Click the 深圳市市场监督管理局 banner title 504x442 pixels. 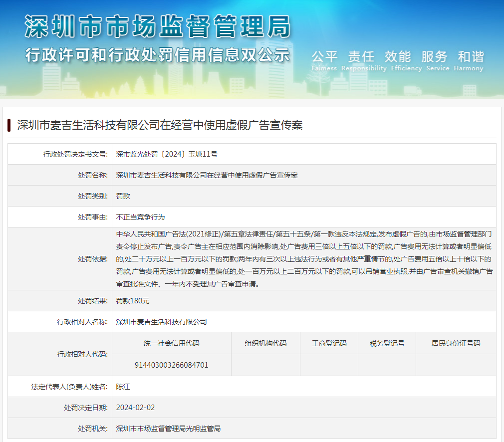[x=158, y=26]
